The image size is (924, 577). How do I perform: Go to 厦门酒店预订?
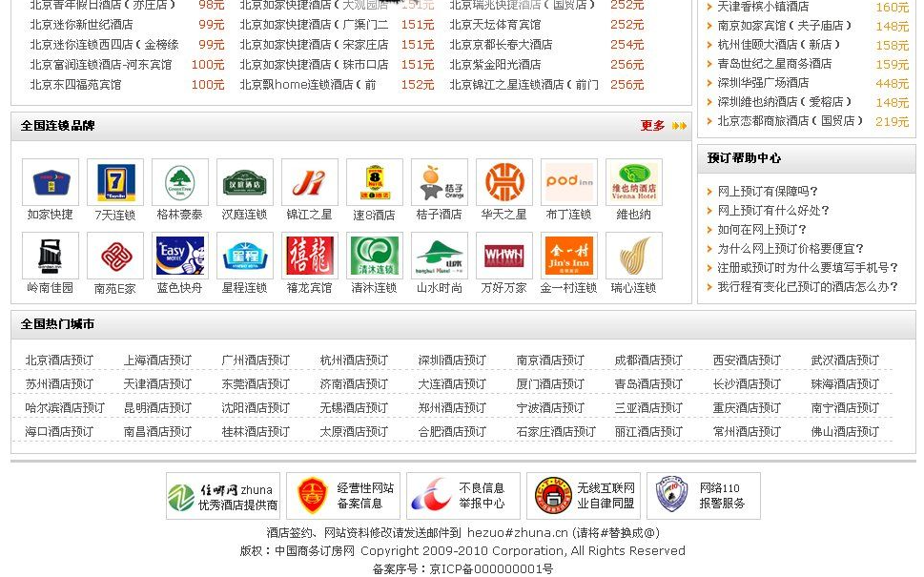click(x=550, y=383)
